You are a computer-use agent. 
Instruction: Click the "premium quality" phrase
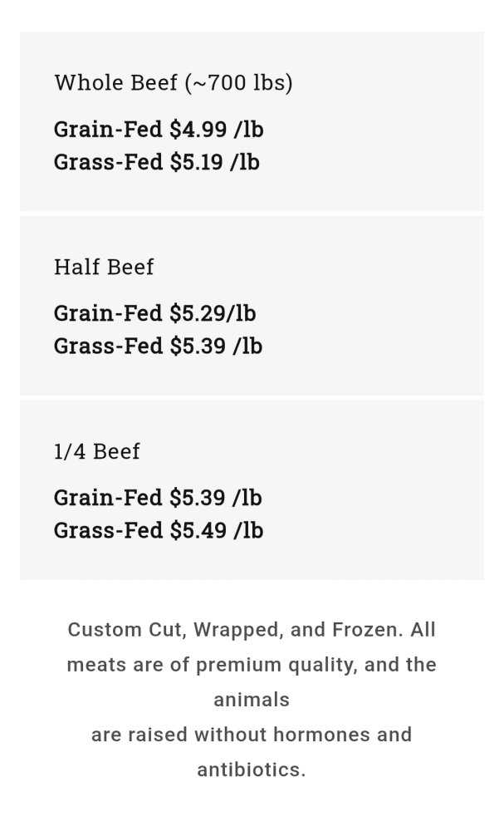pos(302,665)
